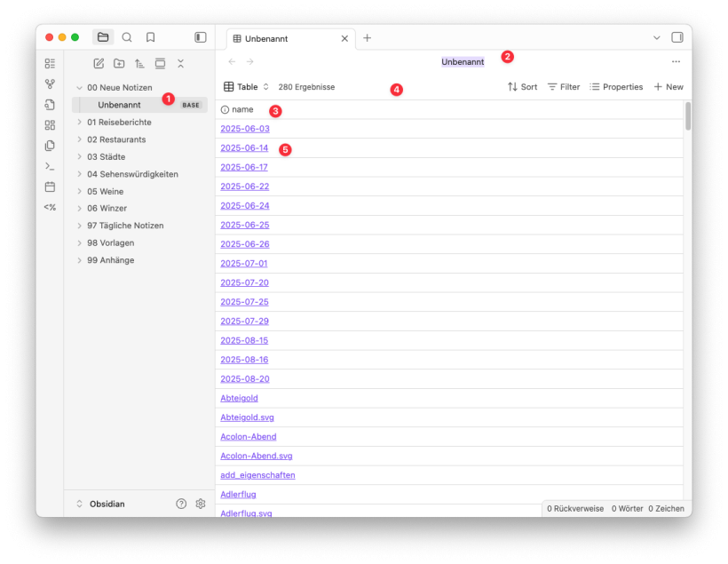Close the Unbenannt tab
This screenshot has height=564, width=728.
coord(344,38)
